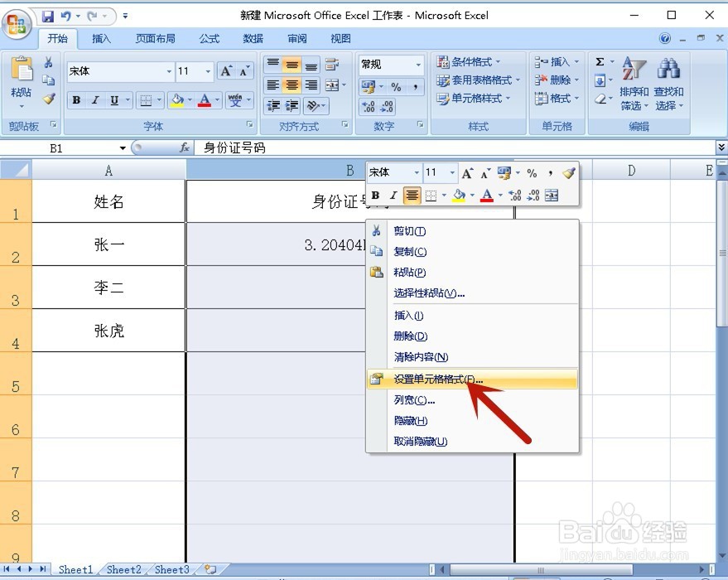Switch to the 插入 ribbon tab
The image size is (728, 580).
[101, 39]
